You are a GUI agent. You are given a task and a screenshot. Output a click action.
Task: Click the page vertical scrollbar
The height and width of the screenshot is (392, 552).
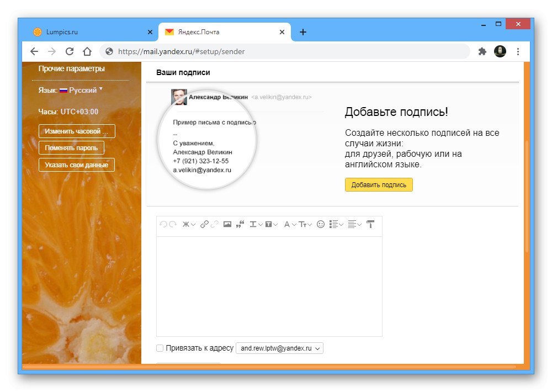point(527,196)
